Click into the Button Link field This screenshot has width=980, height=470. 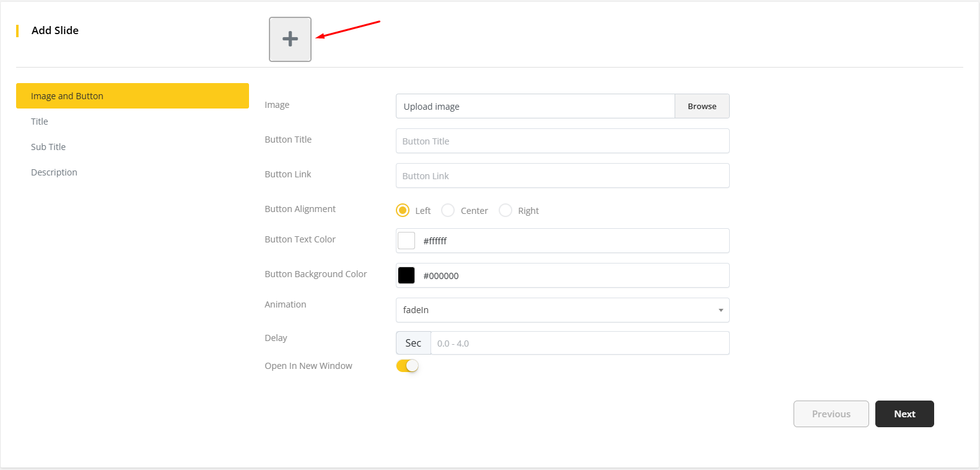point(562,175)
